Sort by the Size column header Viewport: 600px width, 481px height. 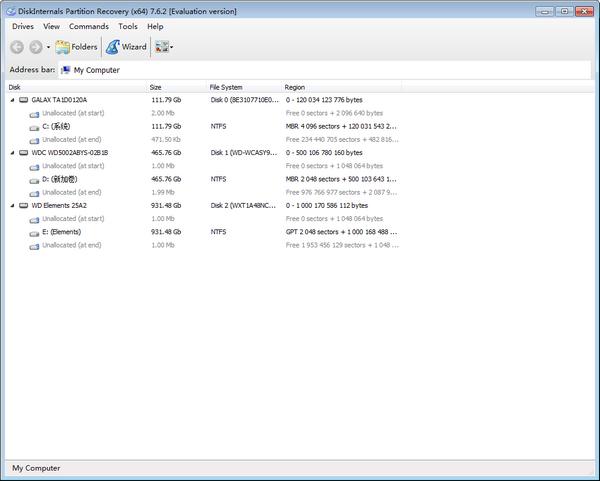178,87
